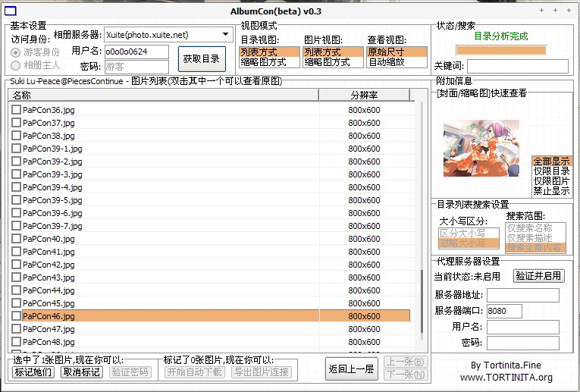The image size is (580, 392).
Task: Select file name PaPCon39-6.jpg
Action: pyautogui.click(x=52, y=213)
